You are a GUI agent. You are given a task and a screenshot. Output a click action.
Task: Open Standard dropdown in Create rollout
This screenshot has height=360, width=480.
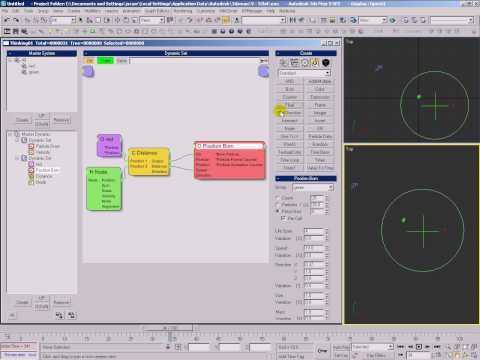click(304, 73)
